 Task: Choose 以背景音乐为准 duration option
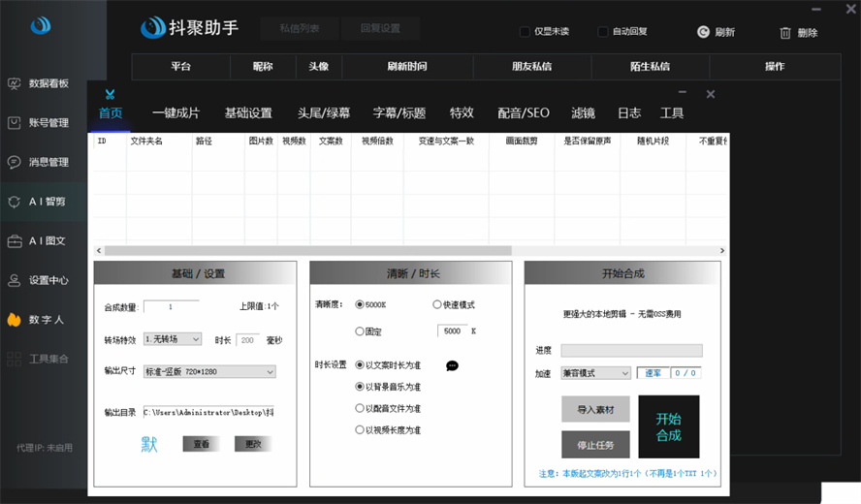pos(360,387)
